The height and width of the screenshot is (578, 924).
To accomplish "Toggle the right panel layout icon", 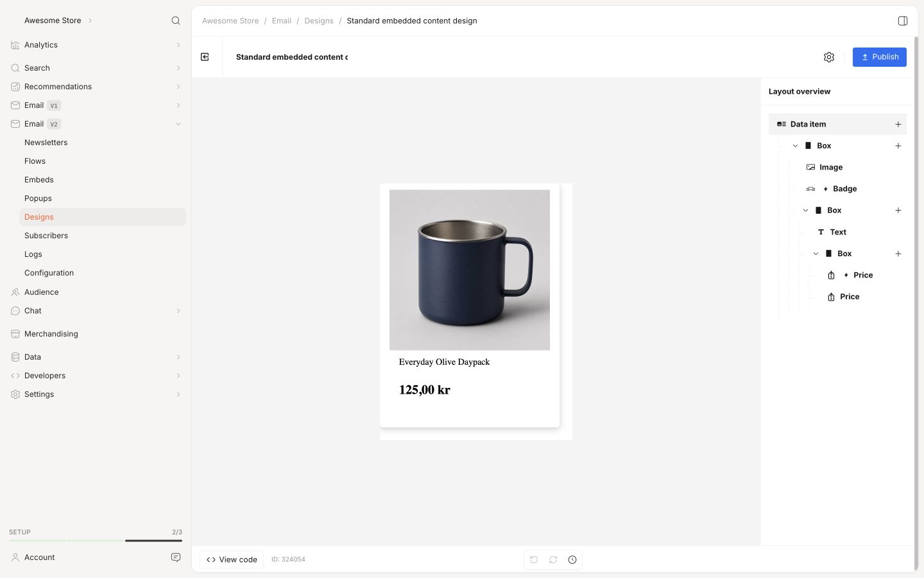I will point(903,21).
